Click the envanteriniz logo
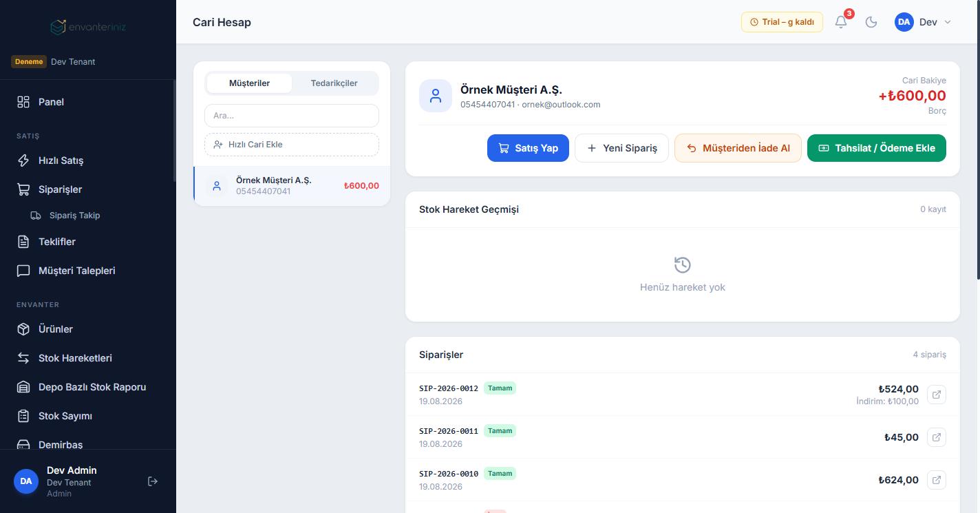This screenshot has height=513, width=980. [x=88, y=27]
